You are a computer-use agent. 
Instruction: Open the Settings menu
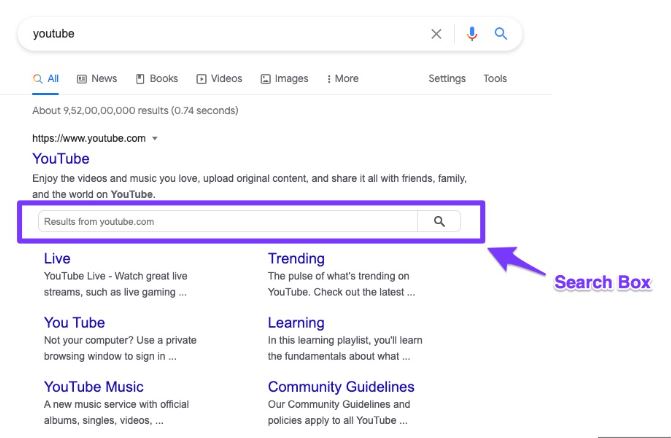point(447,79)
